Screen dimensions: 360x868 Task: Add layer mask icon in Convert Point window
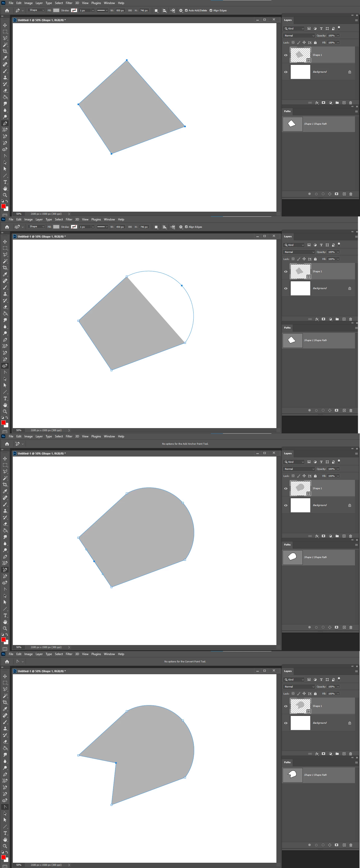coord(323,754)
